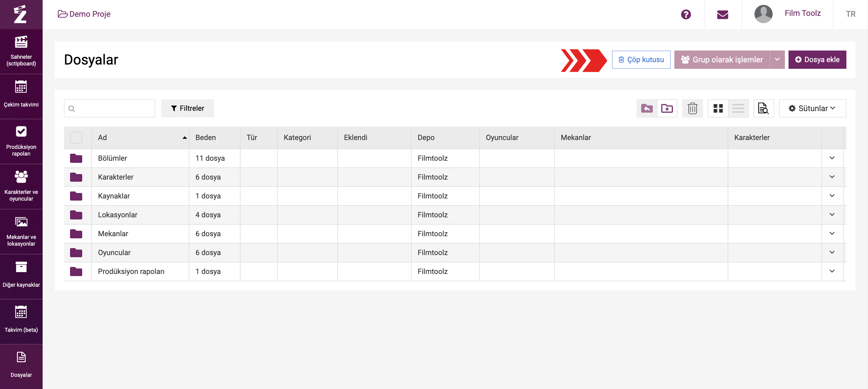Viewport: 868px width, 389px height.
Task: Switch to grid view
Action: [x=718, y=108]
